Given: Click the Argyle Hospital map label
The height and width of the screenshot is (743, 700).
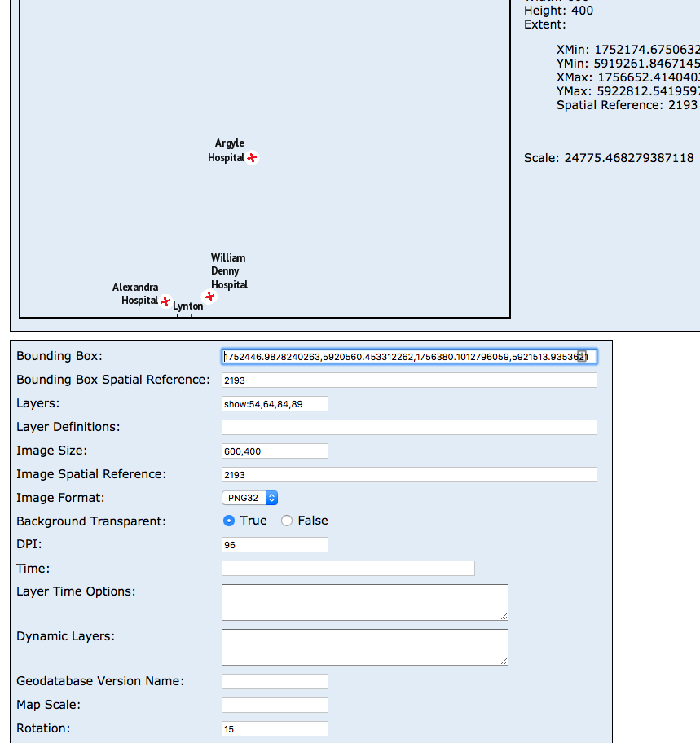Looking at the screenshot, I should point(227,150).
